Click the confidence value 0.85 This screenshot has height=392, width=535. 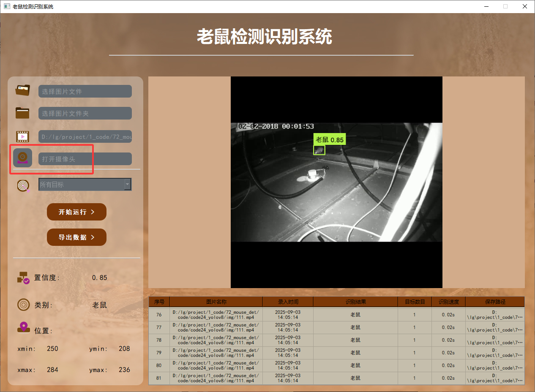[x=100, y=278]
